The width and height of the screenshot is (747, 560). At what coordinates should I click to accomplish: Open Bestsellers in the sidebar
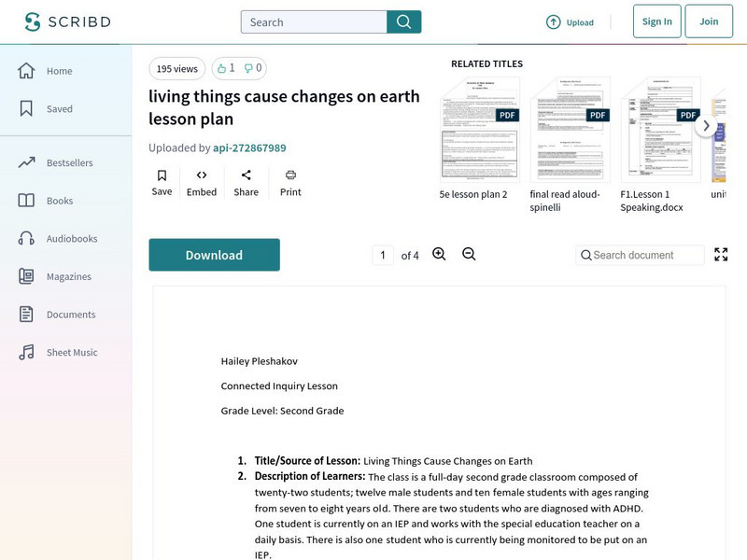[69, 162]
